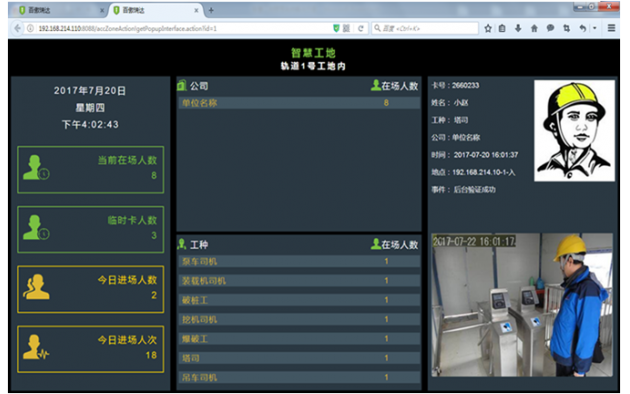The width and height of the screenshot is (630, 394).
Task: Click the QR code icon in address bar
Action: [346, 28]
